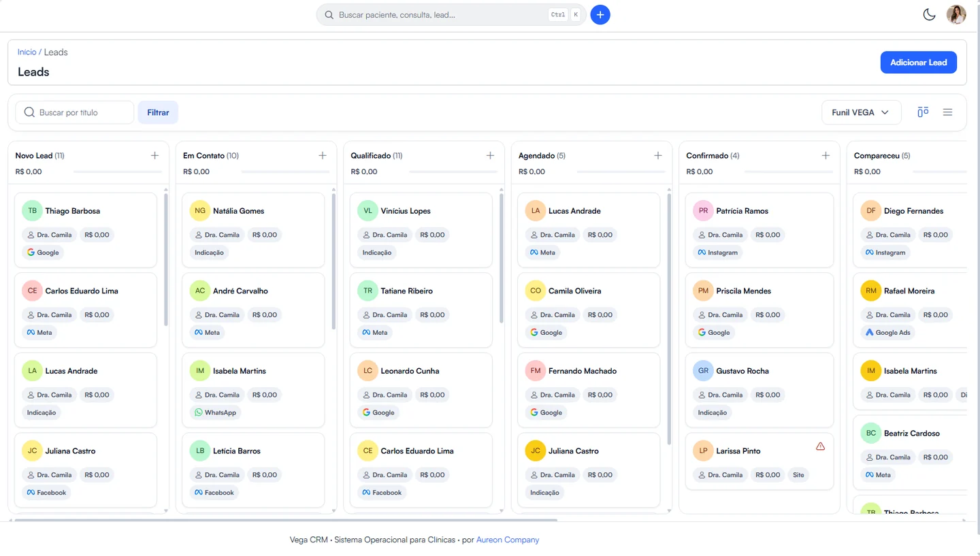Click the PR avatar of Patrícia Ramos

pos(703,211)
